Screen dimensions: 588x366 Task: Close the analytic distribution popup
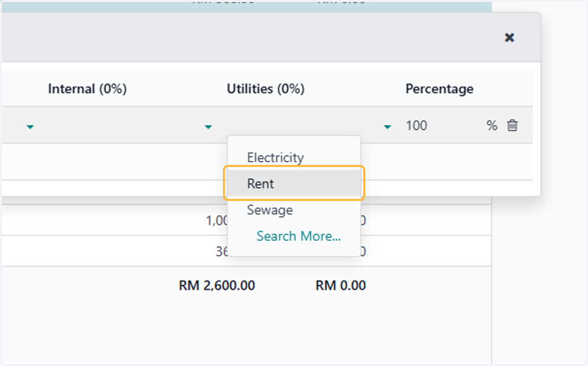click(x=510, y=38)
